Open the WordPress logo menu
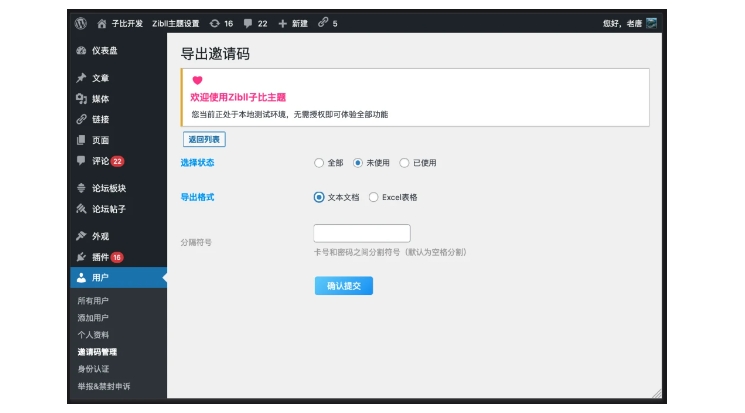Screen dimensions: 745x413 [x=81, y=23]
